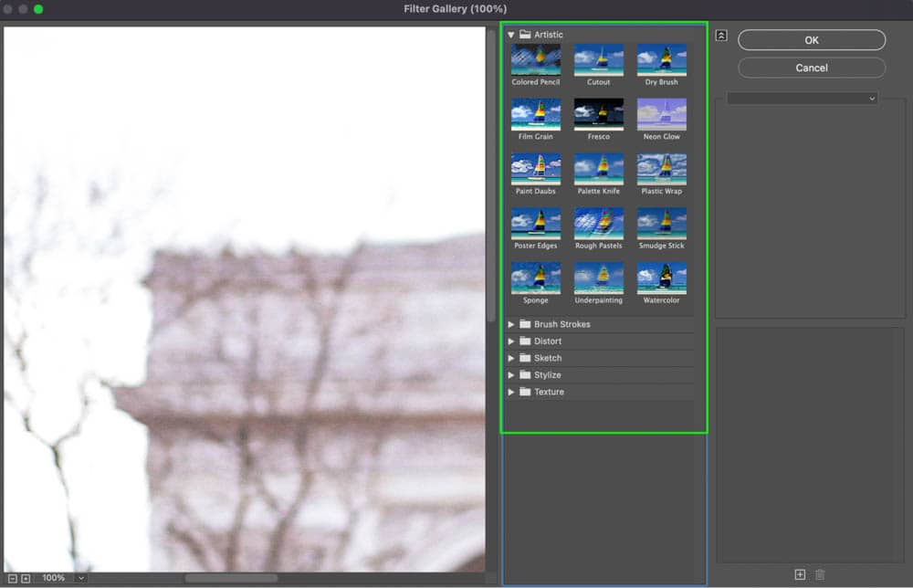Screen dimensions: 913x588
Task: Select the Underpainting filter thumbnail
Action: tap(599, 278)
